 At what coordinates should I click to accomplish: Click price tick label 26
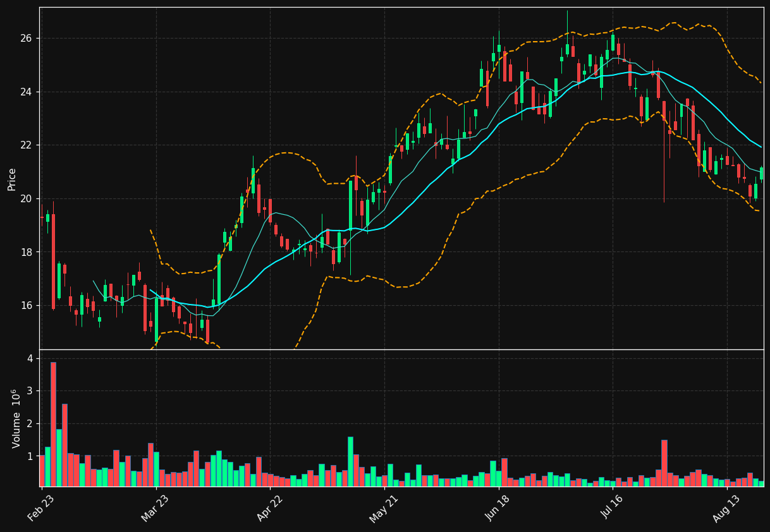27,39
